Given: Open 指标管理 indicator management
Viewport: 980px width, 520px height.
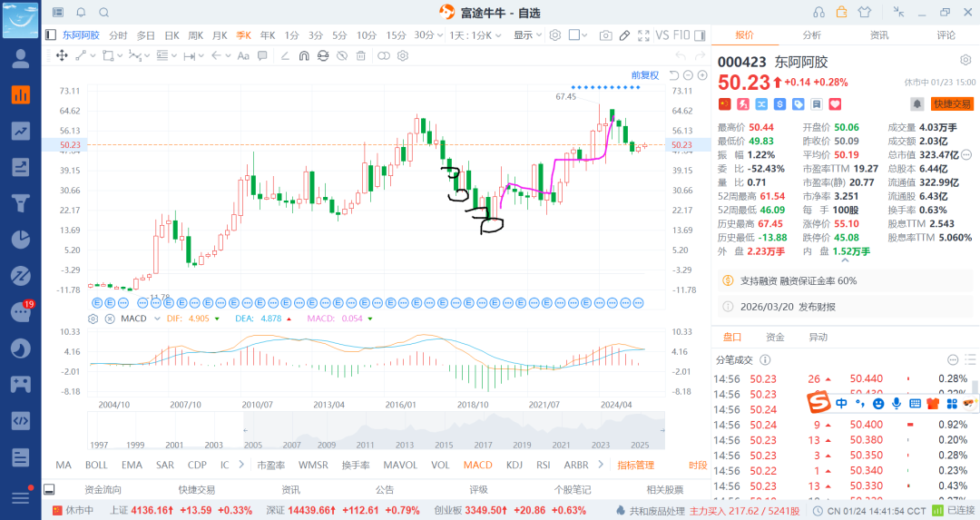Looking at the screenshot, I should click(x=635, y=465).
